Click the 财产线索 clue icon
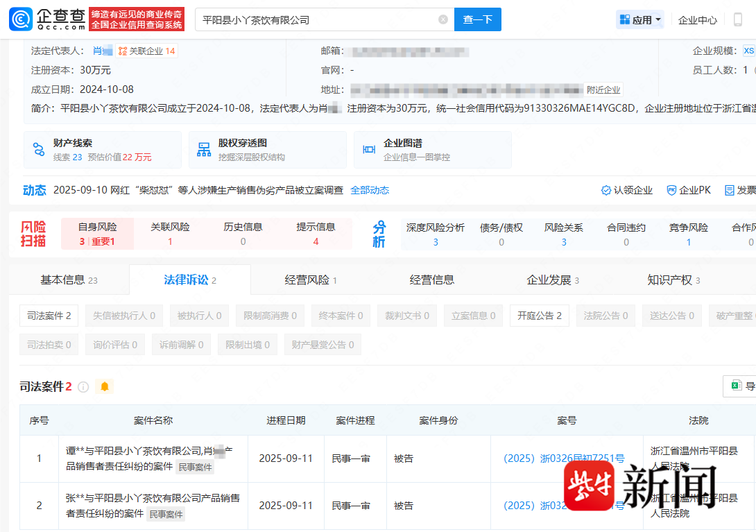This screenshot has height=532, width=756. pyautogui.click(x=39, y=150)
